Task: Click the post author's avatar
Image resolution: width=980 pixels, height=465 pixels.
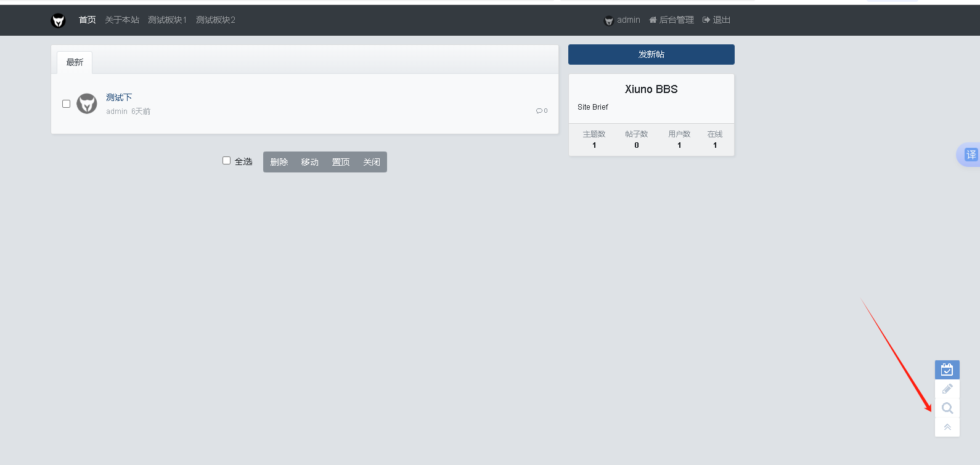Action: click(x=87, y=103)
